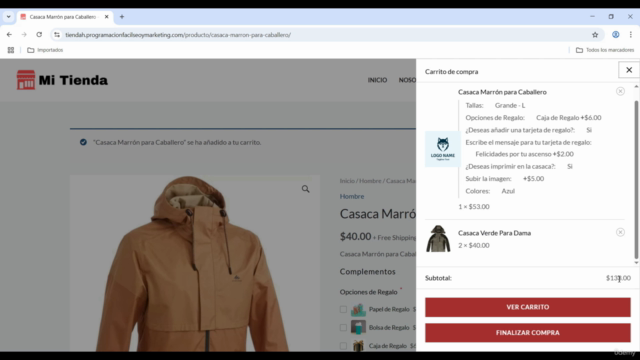Open the tab search dropdown arrow
Viewport: 640px width, 360px height.
click(x=9, y=17)
